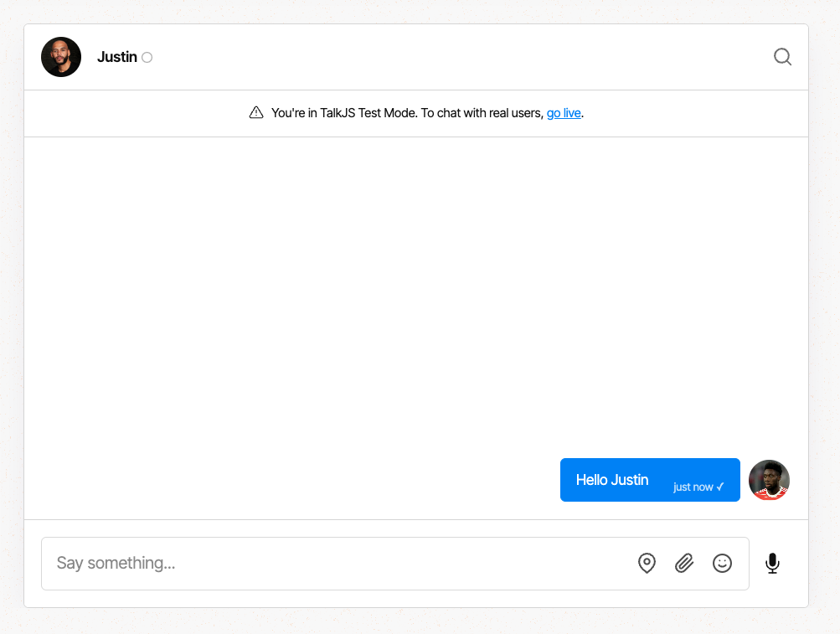Click the "Hello Justin" text in the bubble
Screen dimensions: 840x634
point(612,480)
